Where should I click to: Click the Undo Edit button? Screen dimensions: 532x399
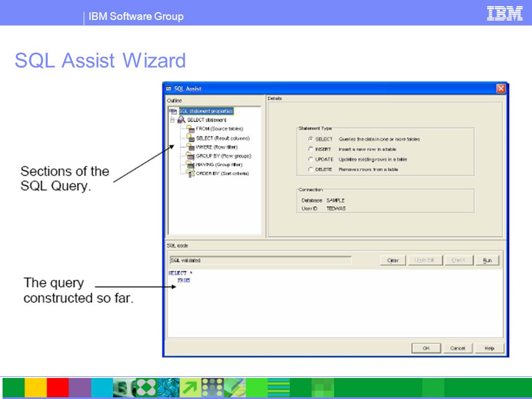[x=424, y=260]
